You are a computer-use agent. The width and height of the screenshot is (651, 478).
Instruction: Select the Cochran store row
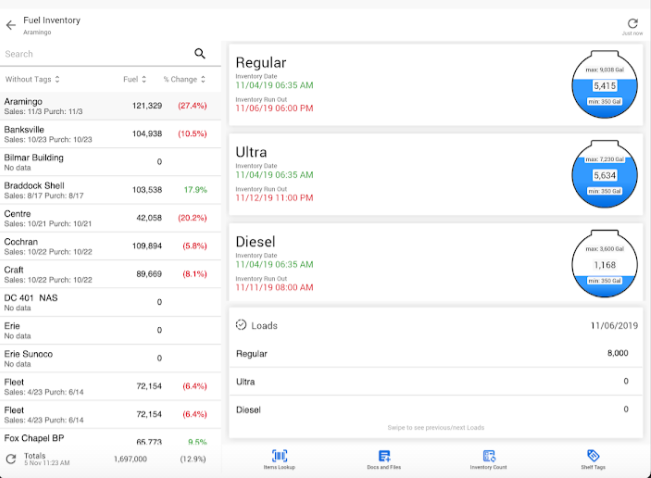click(110, 245)
